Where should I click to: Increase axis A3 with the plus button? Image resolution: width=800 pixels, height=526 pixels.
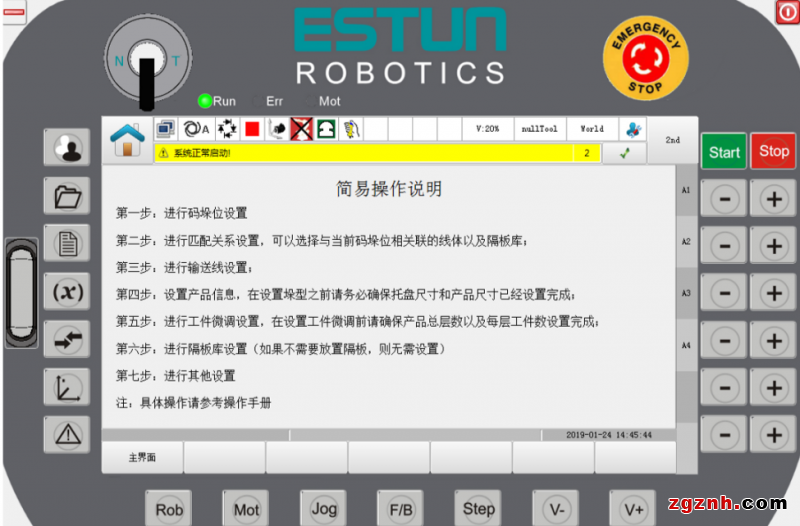(x=774, y=293)
